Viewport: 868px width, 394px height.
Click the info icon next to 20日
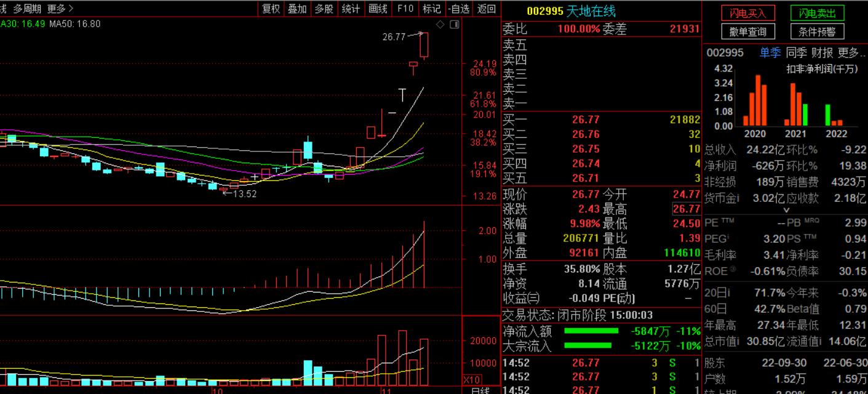[728, 293]
